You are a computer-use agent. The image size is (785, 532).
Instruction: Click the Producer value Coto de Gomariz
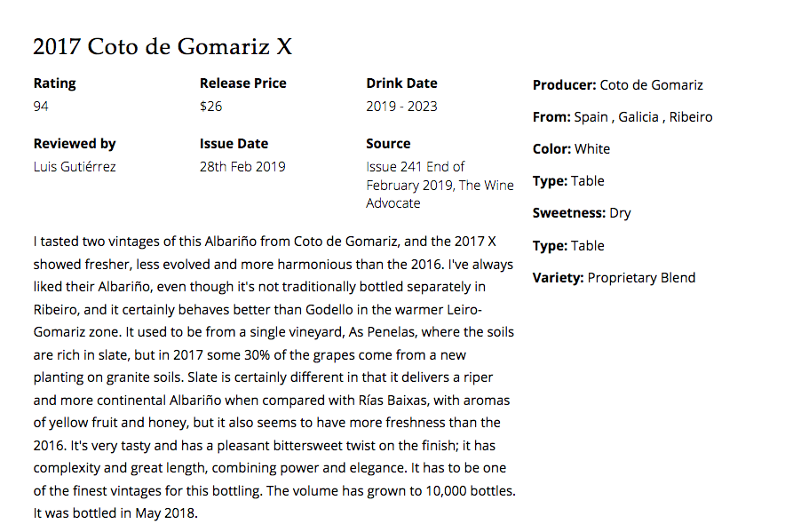[651, 84]
